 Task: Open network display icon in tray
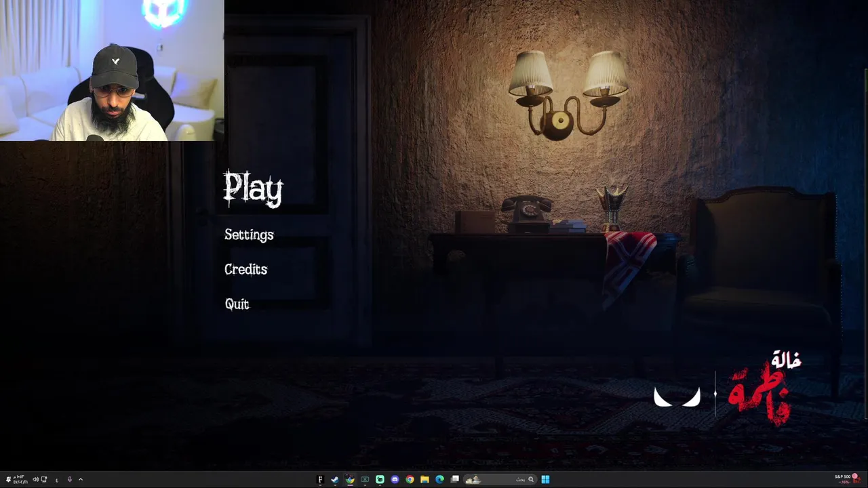pos(44,479)
